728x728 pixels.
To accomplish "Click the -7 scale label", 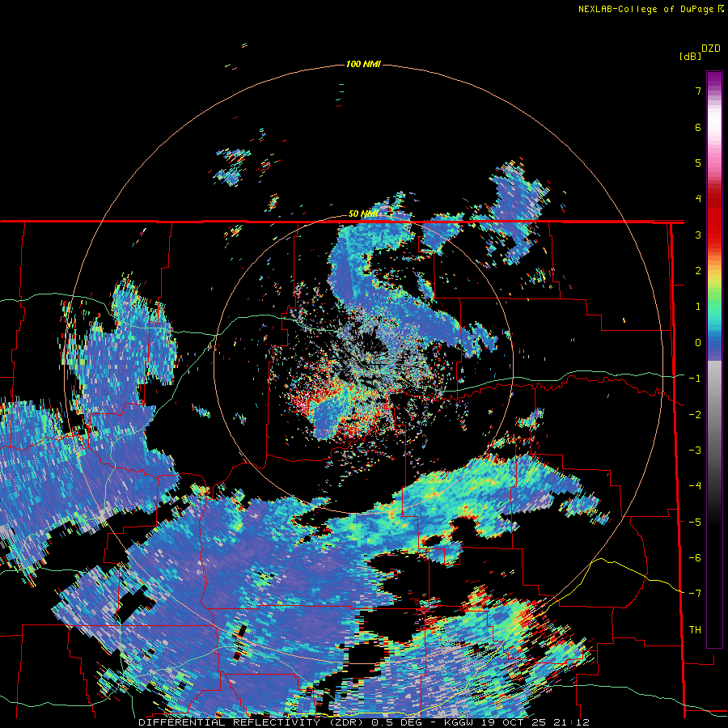I will point(695,594).
